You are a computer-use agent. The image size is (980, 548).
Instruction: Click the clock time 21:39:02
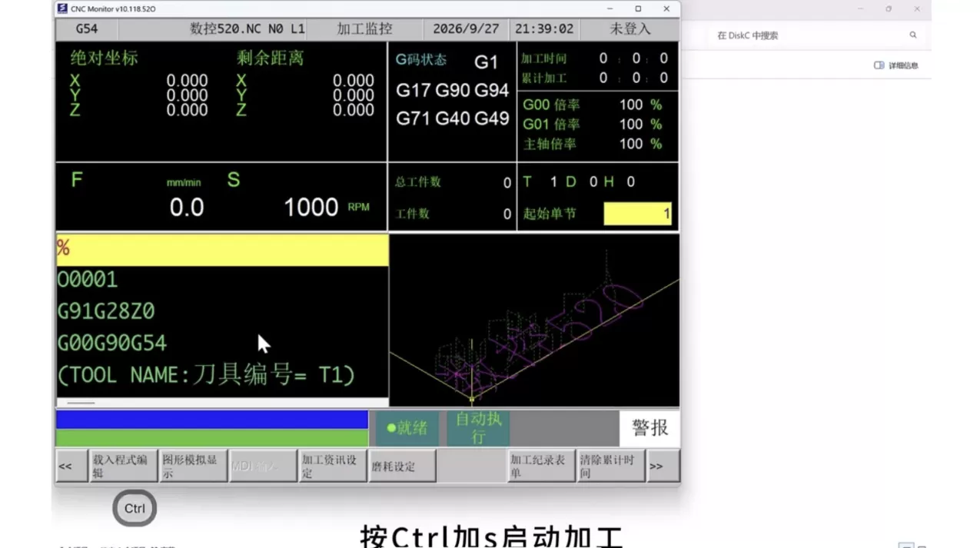[x=544, y=28]
